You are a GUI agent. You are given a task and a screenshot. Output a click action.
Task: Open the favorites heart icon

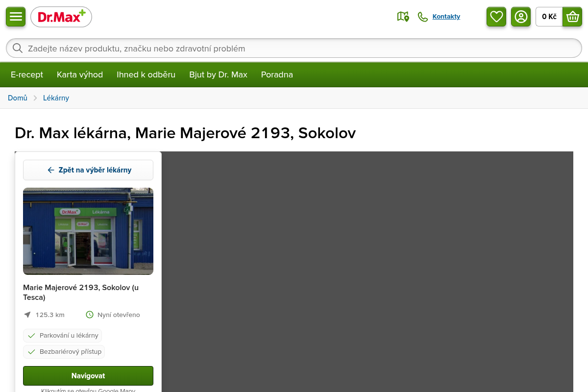496,17
